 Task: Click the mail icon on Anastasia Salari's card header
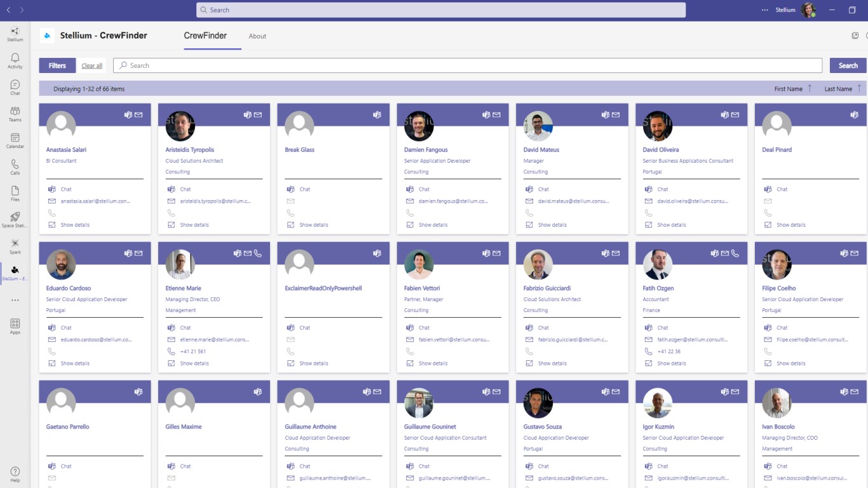tap(139, 115)
